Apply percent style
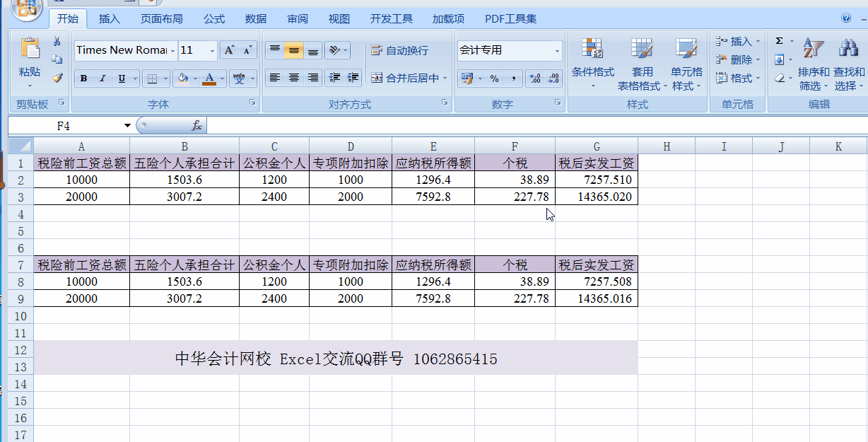 [494, 78]
